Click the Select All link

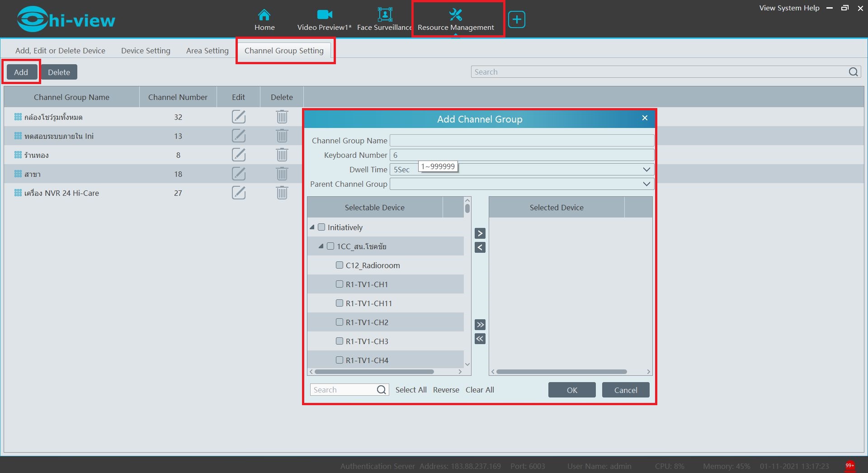(410, 390)
